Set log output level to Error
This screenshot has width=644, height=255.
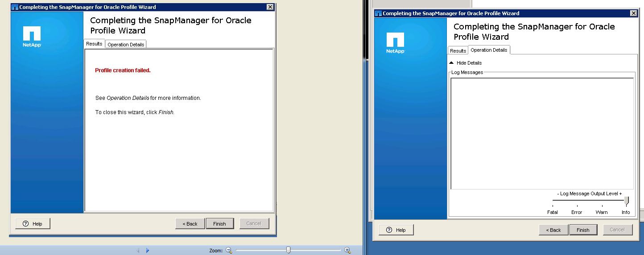(577, 212)
